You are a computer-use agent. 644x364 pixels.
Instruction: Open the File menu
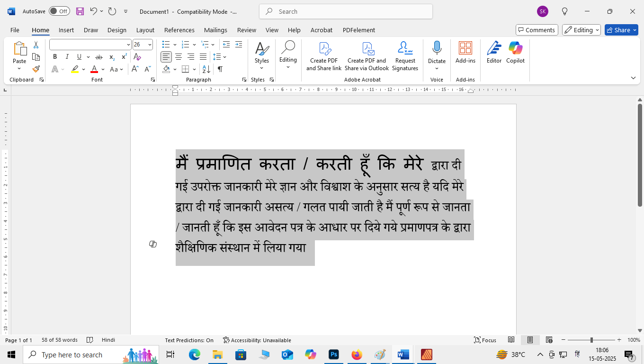click(15, 30)
